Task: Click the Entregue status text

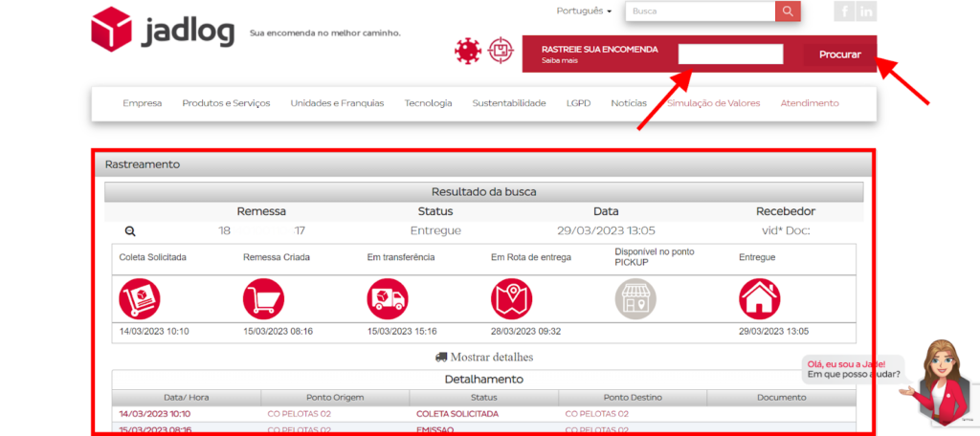Action: pyautogui.click(x=435, y=231)
